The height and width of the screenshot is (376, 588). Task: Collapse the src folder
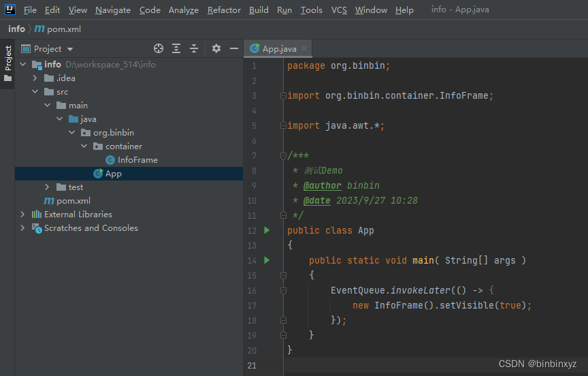click(35, 91)
